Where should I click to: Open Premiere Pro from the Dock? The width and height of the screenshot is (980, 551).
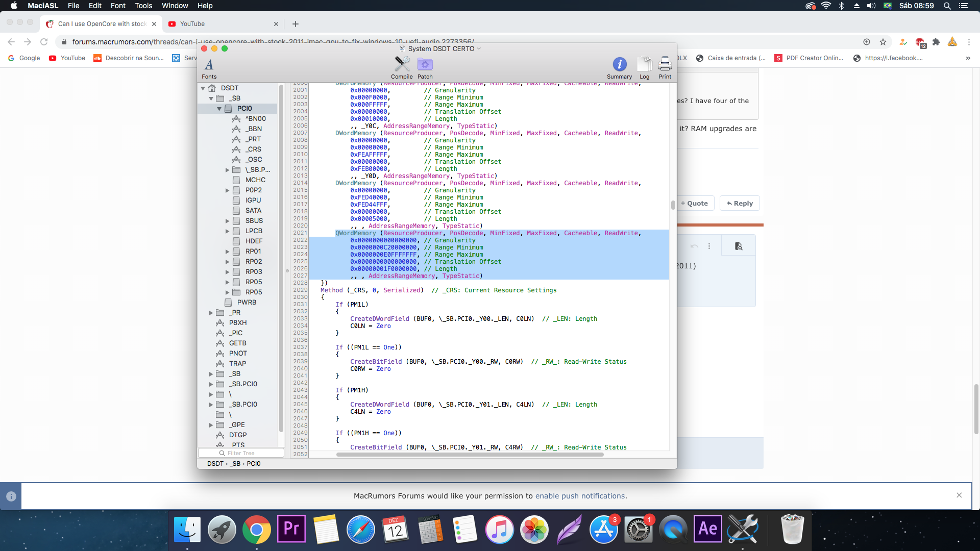coord(291,529)
